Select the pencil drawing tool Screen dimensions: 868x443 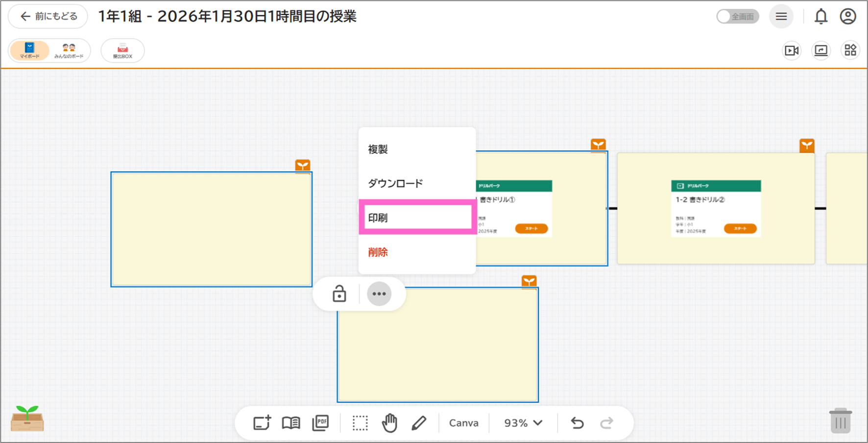pyautogui.click(x=419, y=422)
